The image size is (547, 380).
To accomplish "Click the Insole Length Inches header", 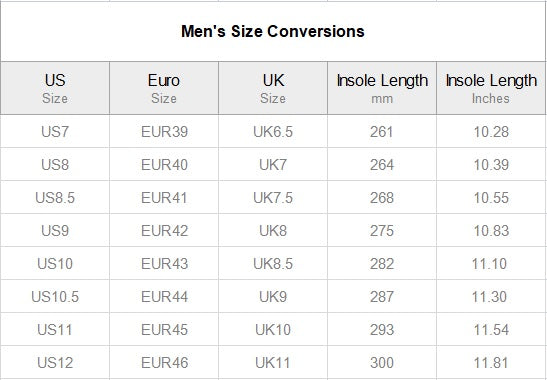I will pos(491,88).
